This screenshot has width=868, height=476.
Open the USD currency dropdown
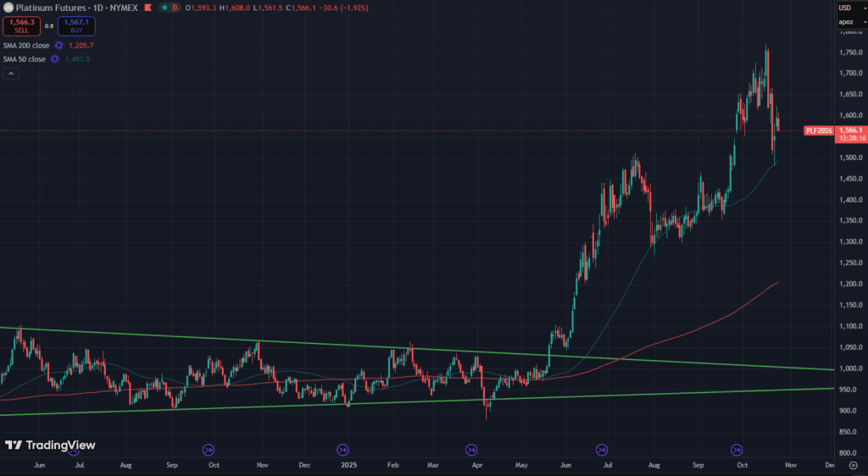(845, 8)
